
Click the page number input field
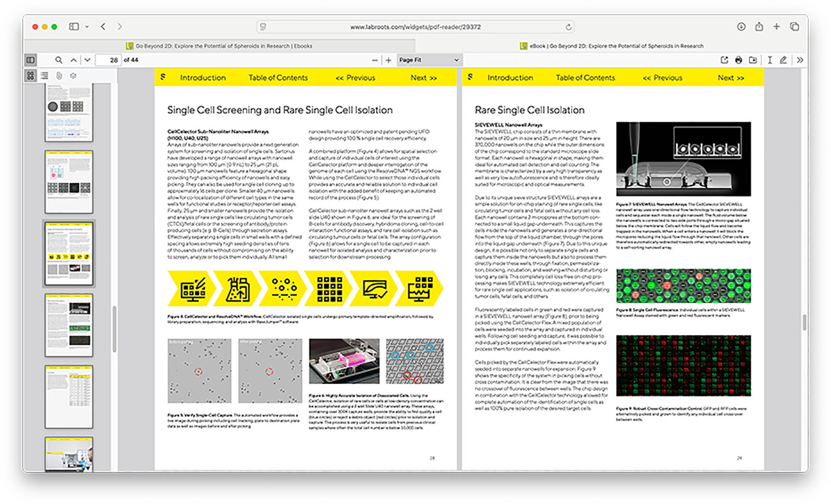(108, 60)
